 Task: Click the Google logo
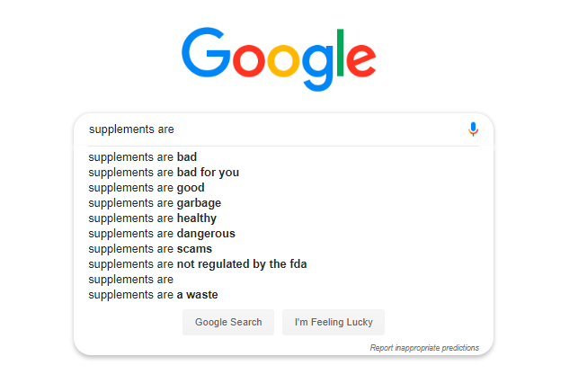(x=279, y=58)
